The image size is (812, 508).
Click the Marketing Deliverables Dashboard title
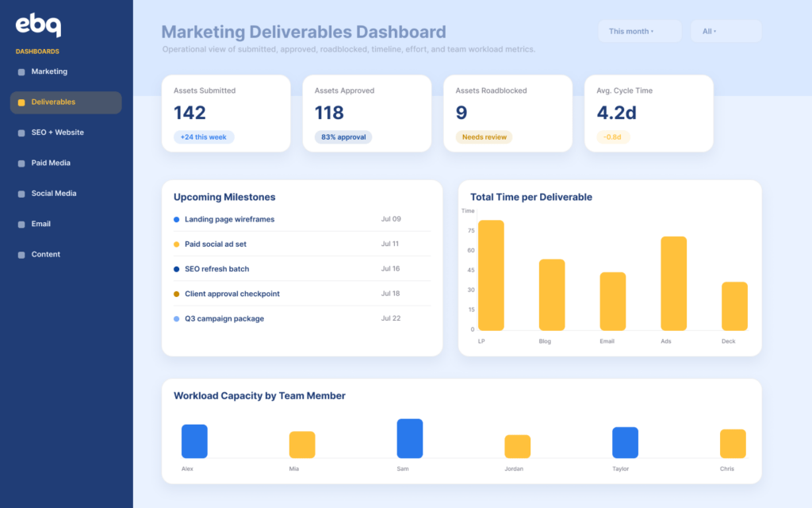(304, 32)
